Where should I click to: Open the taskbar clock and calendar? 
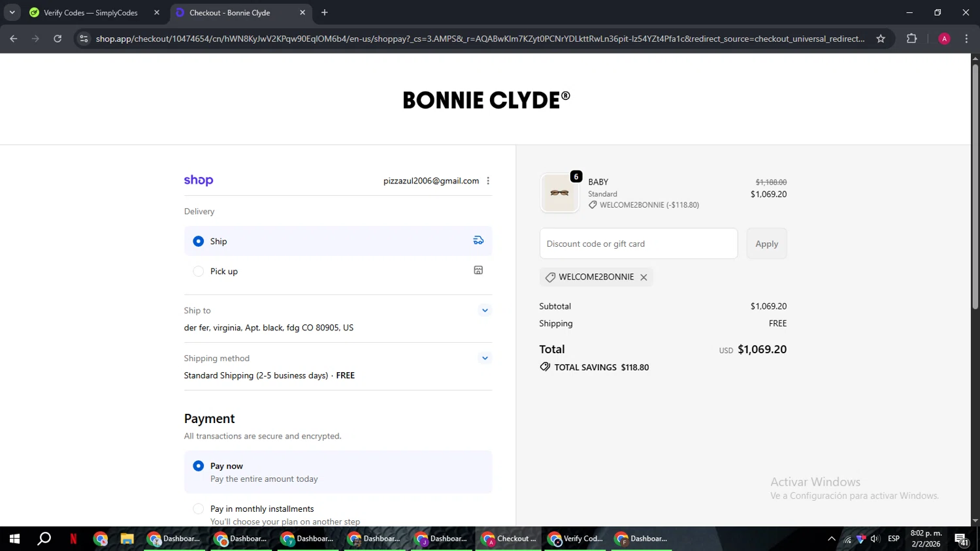pos(926,539)
